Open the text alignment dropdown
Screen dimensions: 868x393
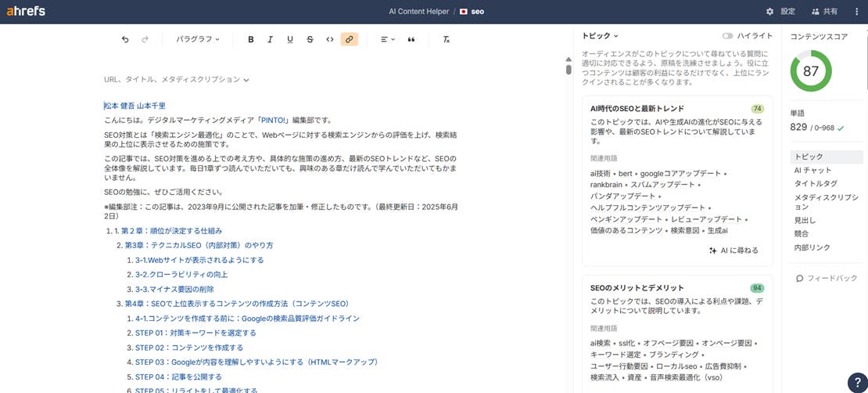click(x=387, y=39)
